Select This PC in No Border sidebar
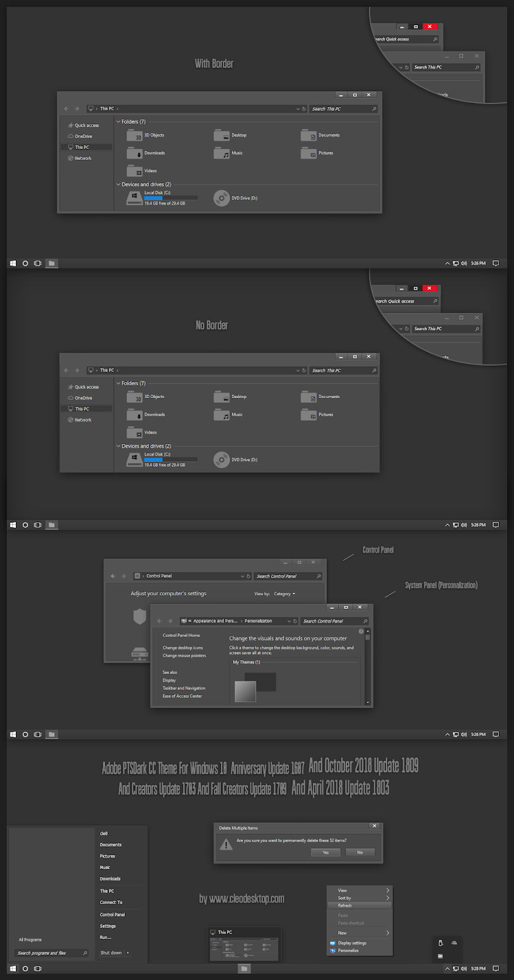Screen dimensions: 514x980 pos(86,409)
